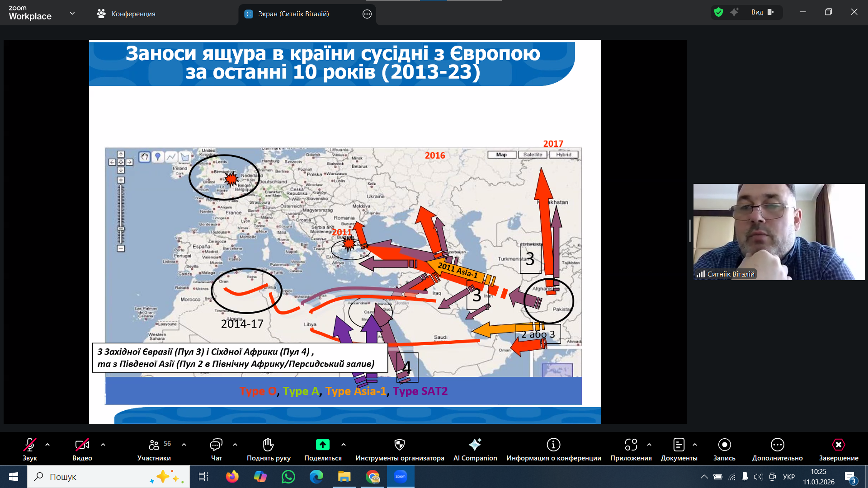This screenshot has height=488, width=868.
Task: Switch to the Конференция tab
Action: [x=126, y=14]
